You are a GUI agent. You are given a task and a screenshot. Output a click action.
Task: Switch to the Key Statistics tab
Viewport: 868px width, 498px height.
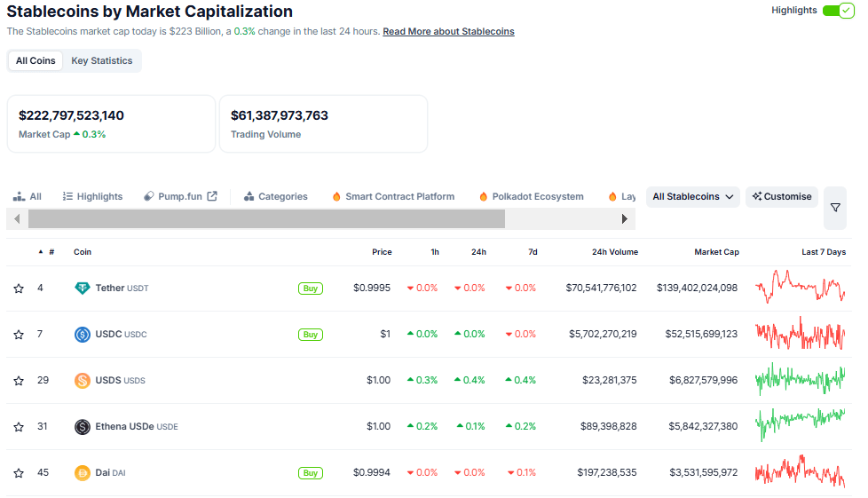click(x=102, y=61)
